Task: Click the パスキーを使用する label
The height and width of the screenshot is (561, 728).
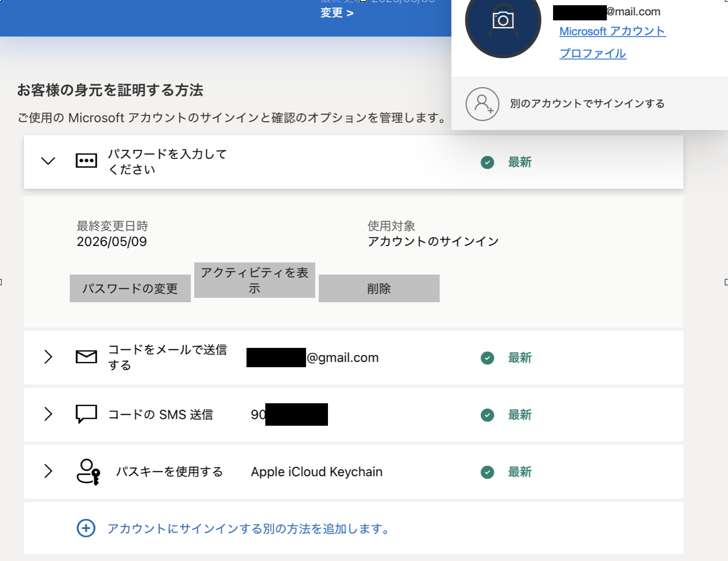Action: [x=169, y=472]
